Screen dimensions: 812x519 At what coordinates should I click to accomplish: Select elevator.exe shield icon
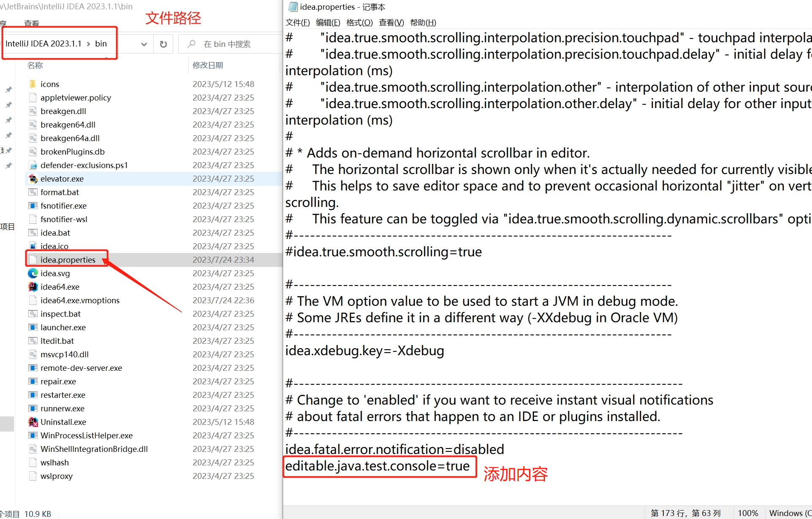33,179
